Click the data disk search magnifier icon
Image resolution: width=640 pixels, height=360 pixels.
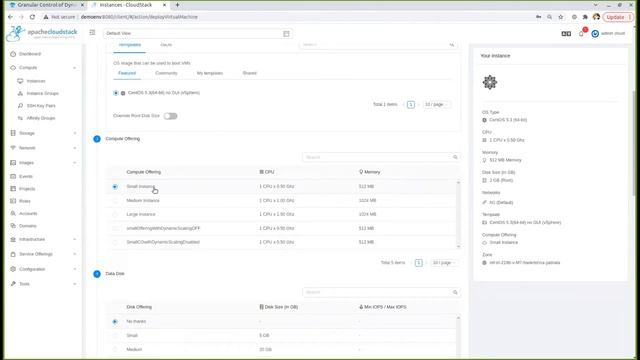click(x=455, y=292)
